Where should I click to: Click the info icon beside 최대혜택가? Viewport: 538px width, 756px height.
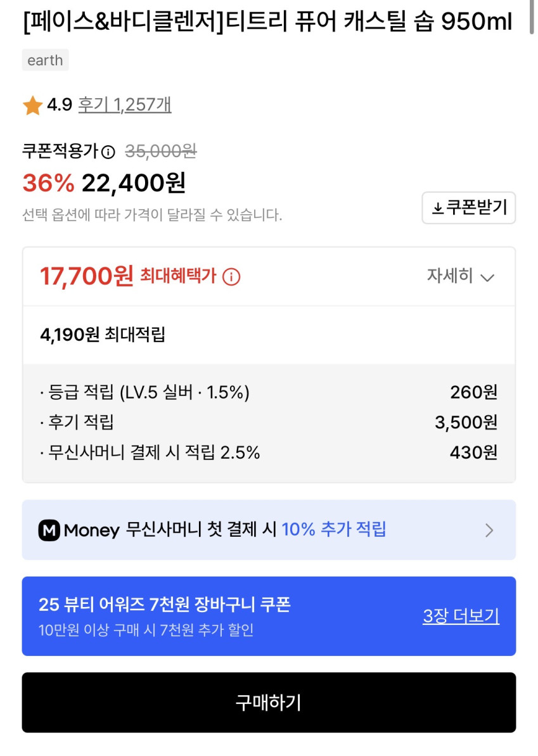coord(231,277)
